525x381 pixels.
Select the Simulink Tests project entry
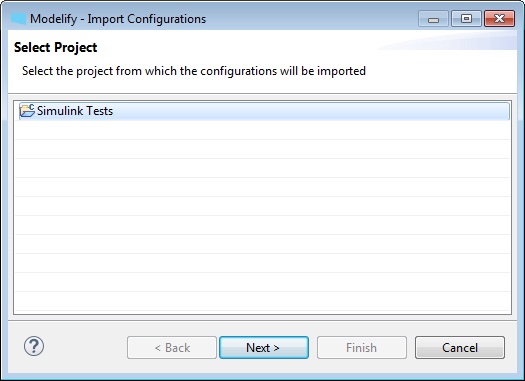click(x=264, y=111)
